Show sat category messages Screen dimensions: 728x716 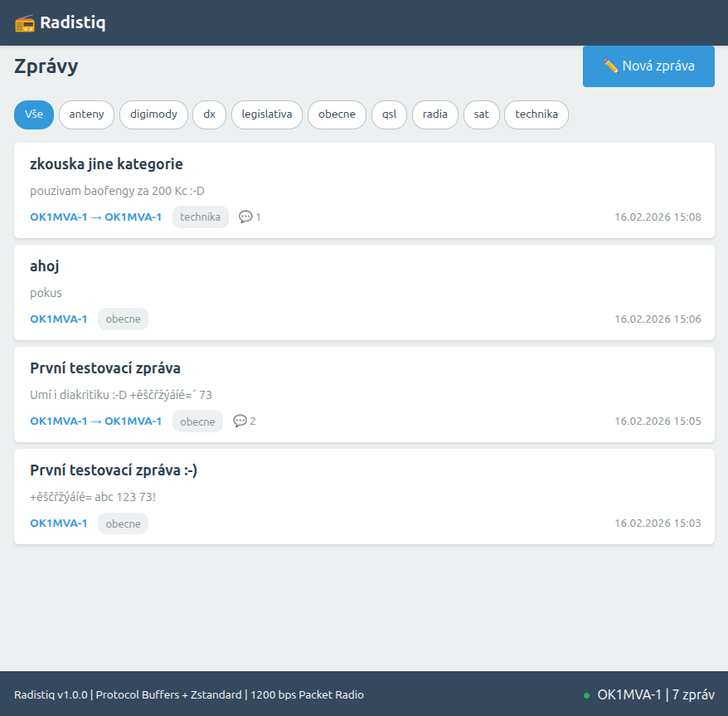[x=482, y=114]
